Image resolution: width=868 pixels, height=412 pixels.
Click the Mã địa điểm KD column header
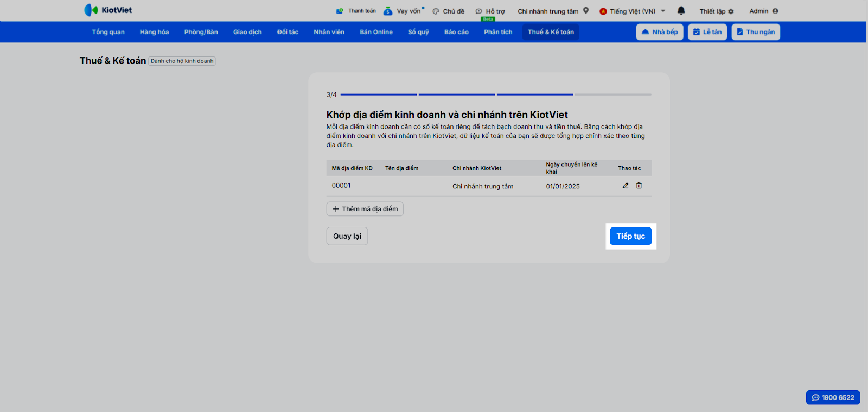click(x=352, y=168)
